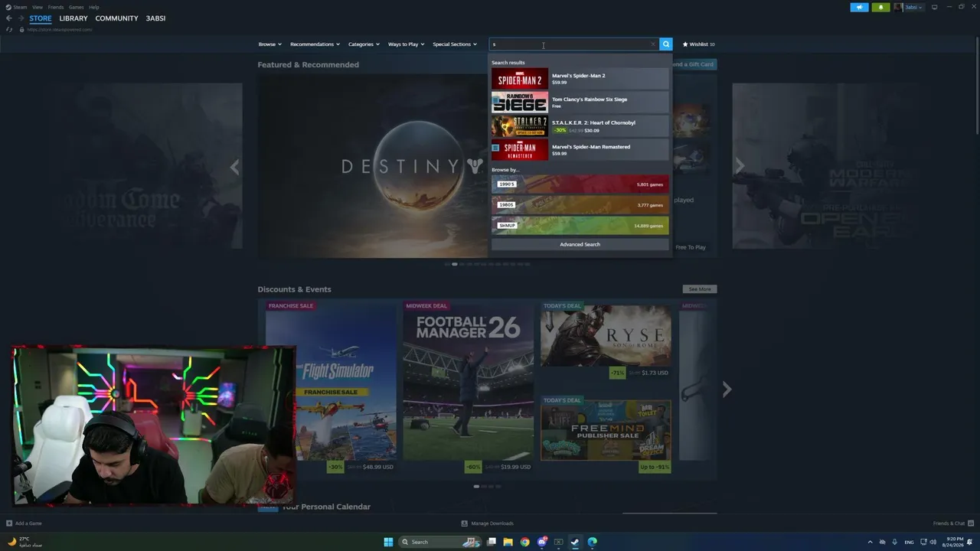The image size is (980, 551).
Task: Click the Add a Game plus icon
Action: [x=9, y=523]
